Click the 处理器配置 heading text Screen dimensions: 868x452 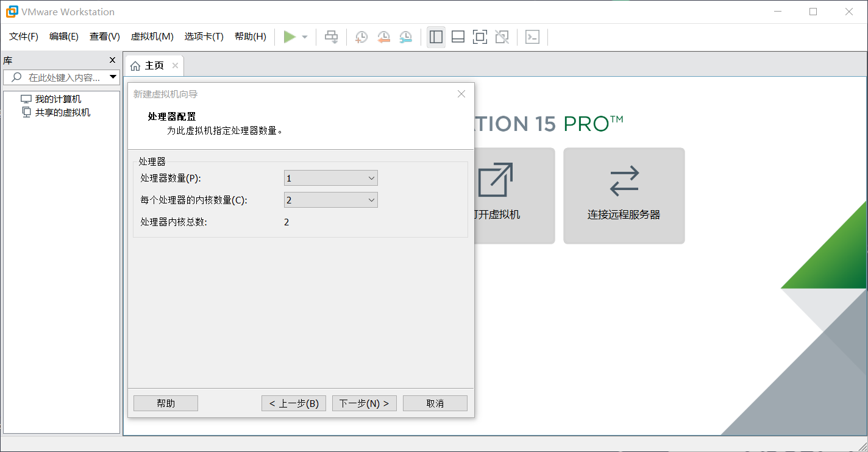[172, 116]
